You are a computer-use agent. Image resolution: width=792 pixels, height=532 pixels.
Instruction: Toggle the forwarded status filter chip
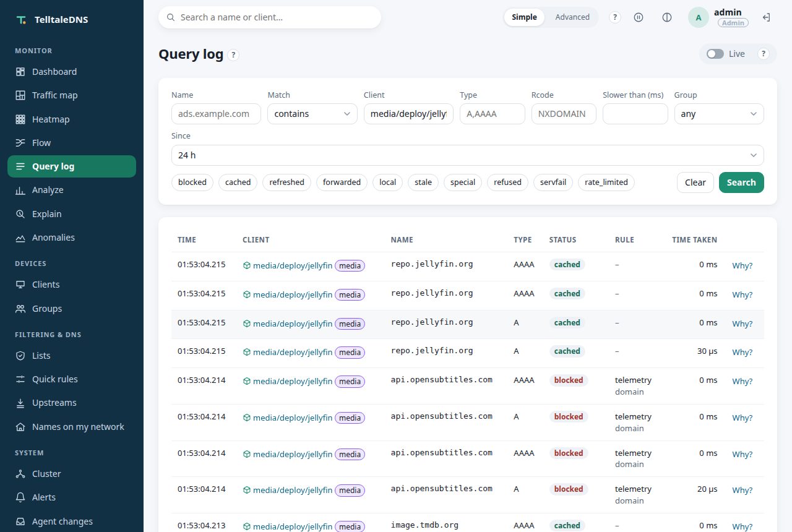click(342, 182)
